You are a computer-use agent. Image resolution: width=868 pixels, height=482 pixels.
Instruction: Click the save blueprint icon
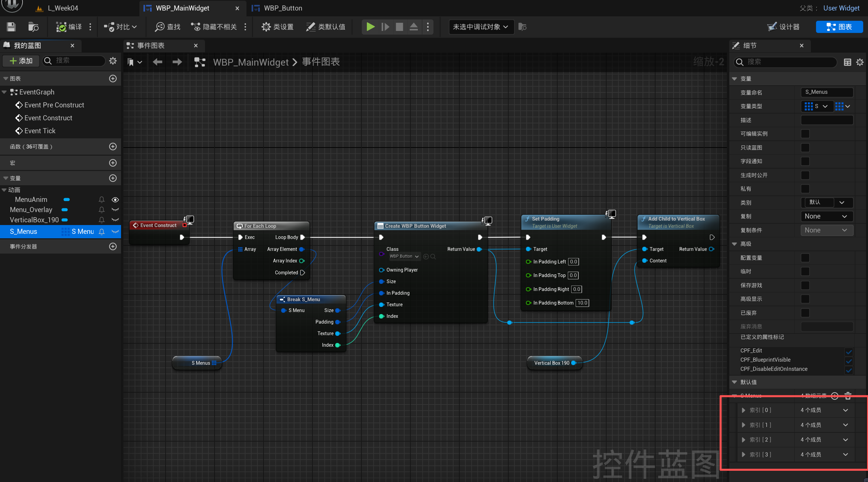pos(11,27)
